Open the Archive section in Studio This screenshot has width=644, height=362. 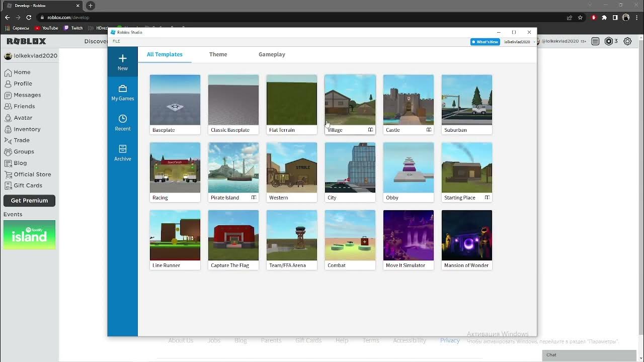[x=123, y=153]
